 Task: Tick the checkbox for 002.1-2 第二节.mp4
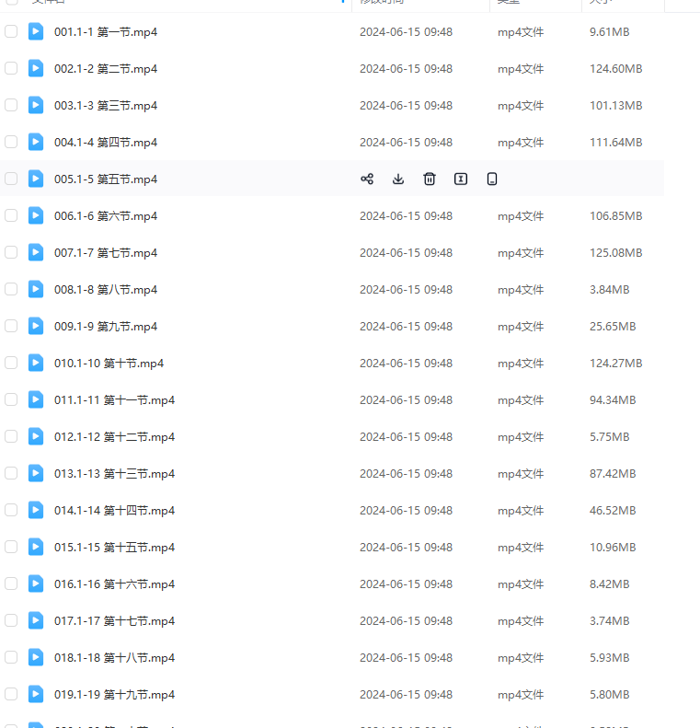tap(11, 69)
